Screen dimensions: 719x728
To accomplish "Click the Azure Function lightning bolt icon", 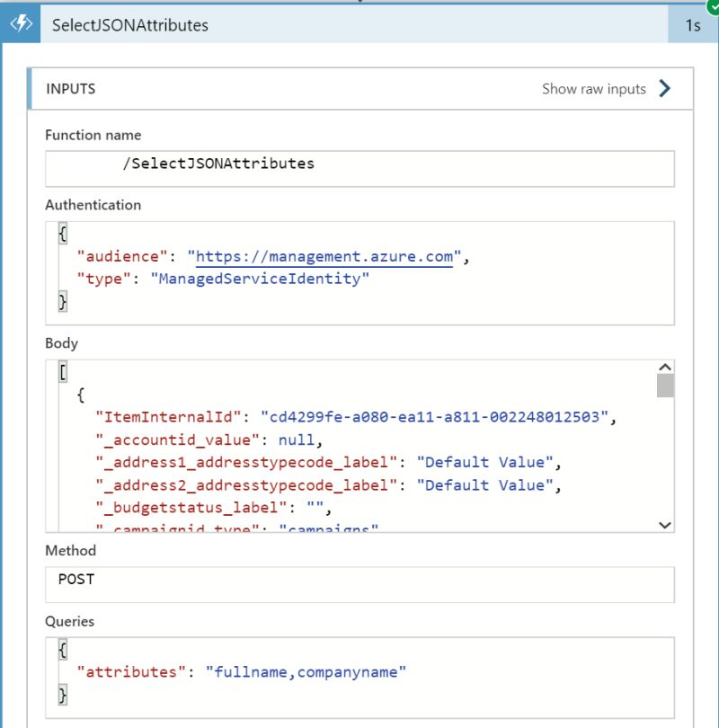I will pyautogui.click(x=21, y=25).
